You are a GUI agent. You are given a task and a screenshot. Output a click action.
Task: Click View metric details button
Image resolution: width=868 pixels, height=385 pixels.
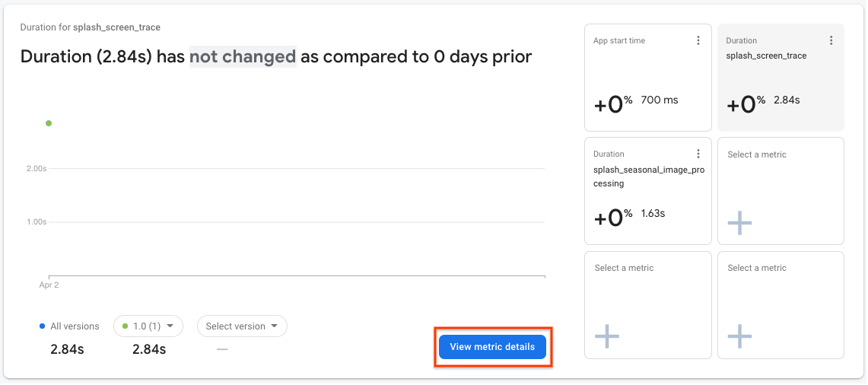point(492,347)
